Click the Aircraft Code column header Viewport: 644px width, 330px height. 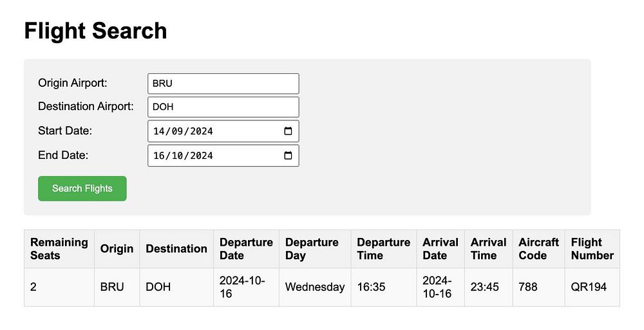(x=538, y=249)
